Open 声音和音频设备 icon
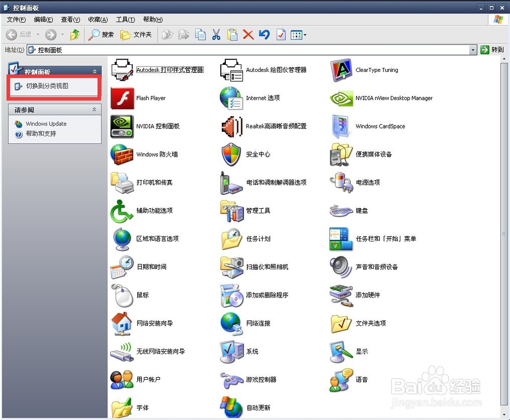This screenshot has width=510, height=420. click(341, 267)
